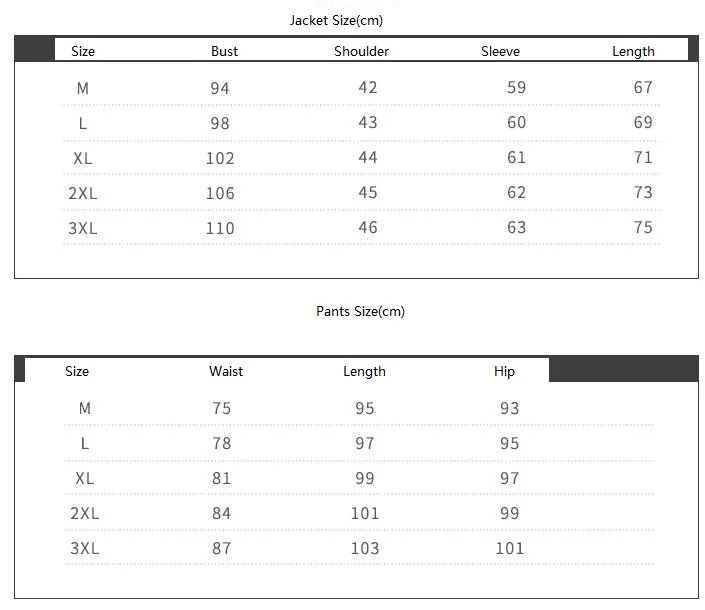705x610 pixels.
Task: Click sleeve value 62 for 2XL
Action: [516, 192]
